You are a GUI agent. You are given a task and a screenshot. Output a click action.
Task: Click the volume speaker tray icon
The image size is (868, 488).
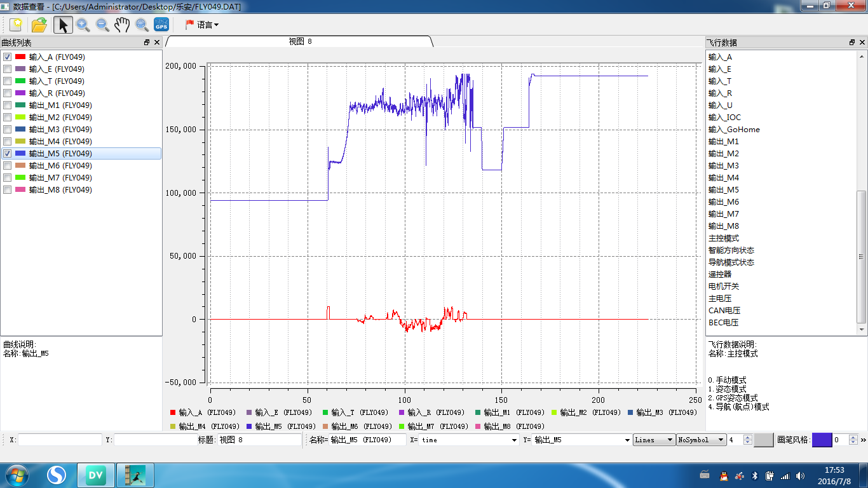(800, 475)
